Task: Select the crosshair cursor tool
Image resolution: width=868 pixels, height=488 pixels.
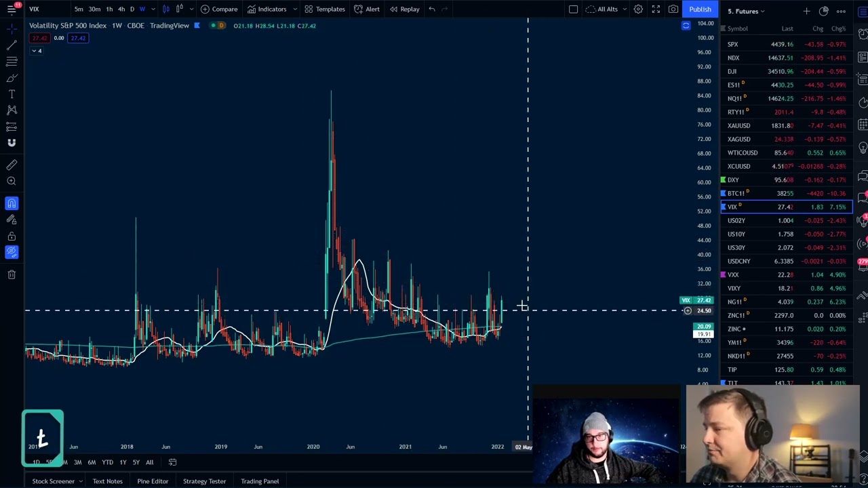Action: 12,28
